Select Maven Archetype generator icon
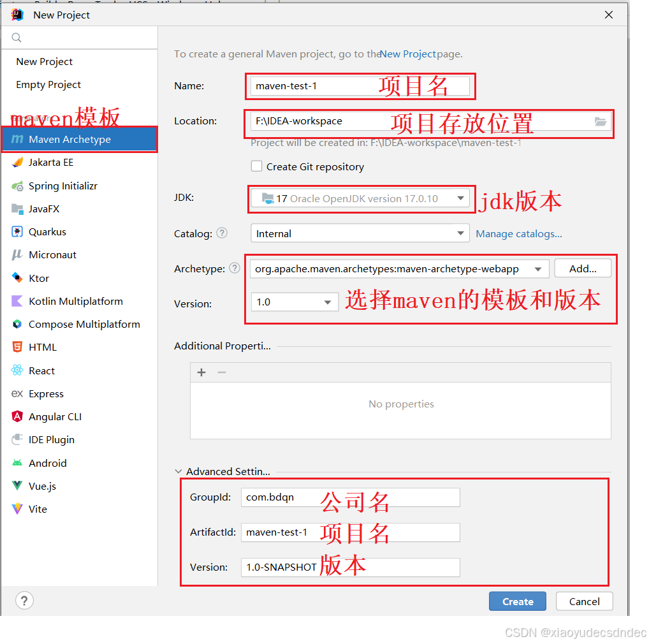 (x=17, y=140)
